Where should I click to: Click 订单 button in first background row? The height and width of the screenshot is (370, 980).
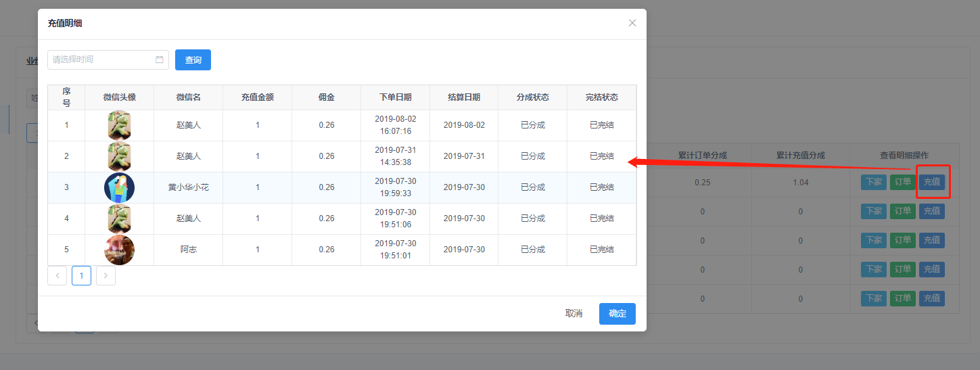pyautogui.click(x=903, y=182)
